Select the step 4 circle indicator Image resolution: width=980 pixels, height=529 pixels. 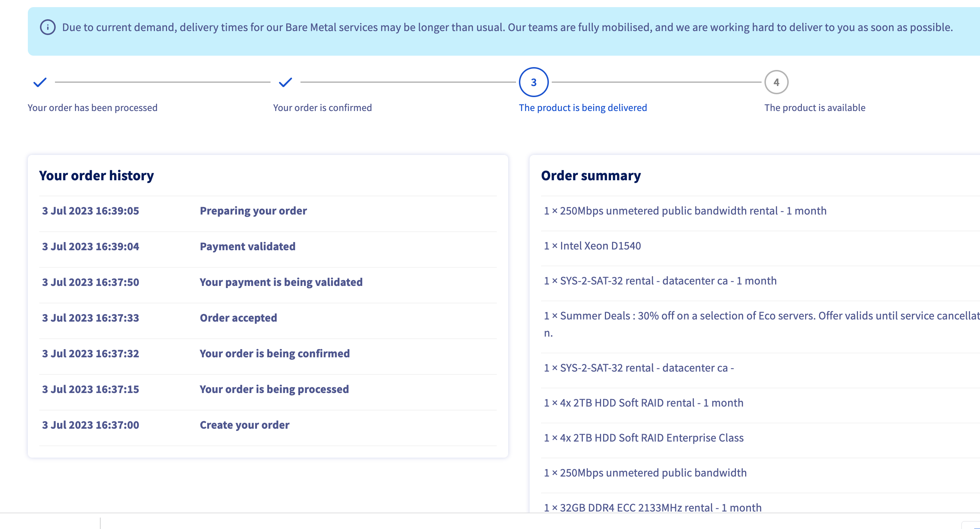[x=777, y=82]
